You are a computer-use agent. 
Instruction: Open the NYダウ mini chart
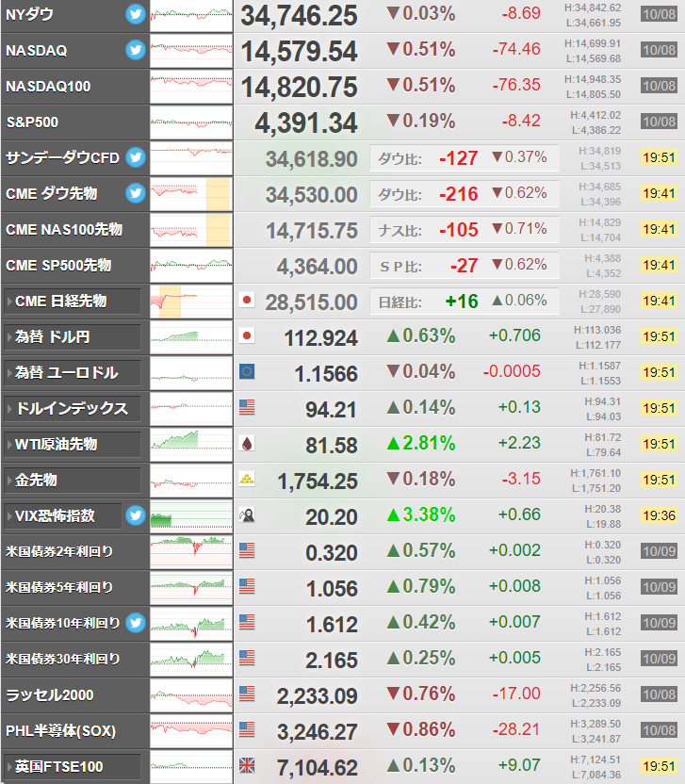click(x=191, y=15)
